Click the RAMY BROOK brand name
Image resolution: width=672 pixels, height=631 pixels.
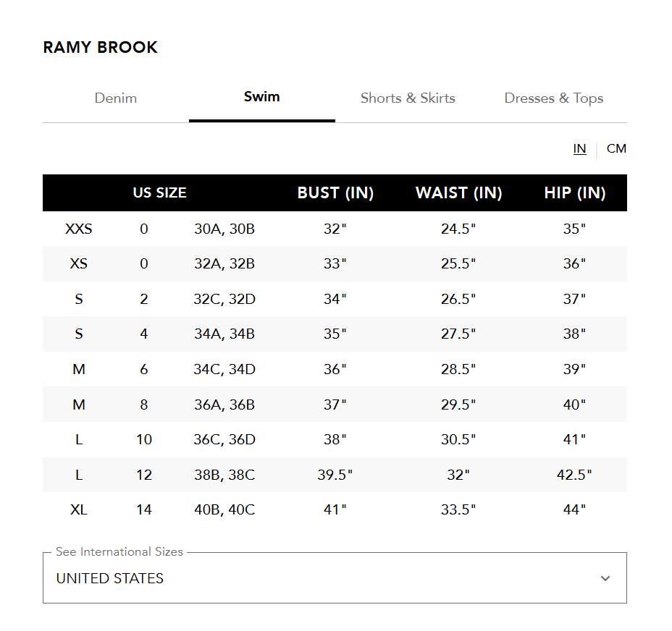coord(100,47)
